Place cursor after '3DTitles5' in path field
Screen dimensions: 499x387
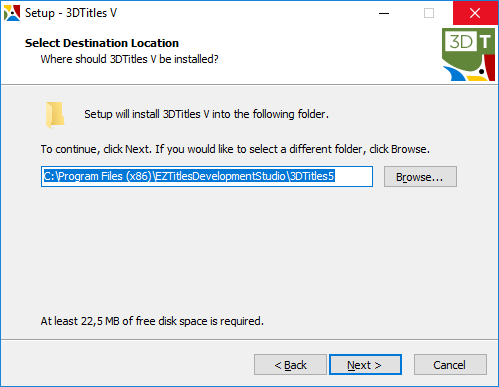(x=336, y=176)
